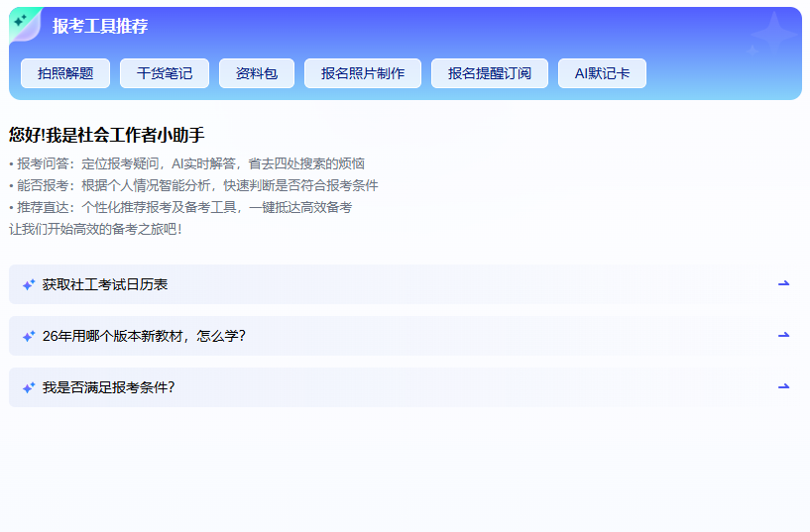The width and height of the screenshot is (810, 532).
Task: Launch 报名照片制作 tool
Action: click(363, 73)
